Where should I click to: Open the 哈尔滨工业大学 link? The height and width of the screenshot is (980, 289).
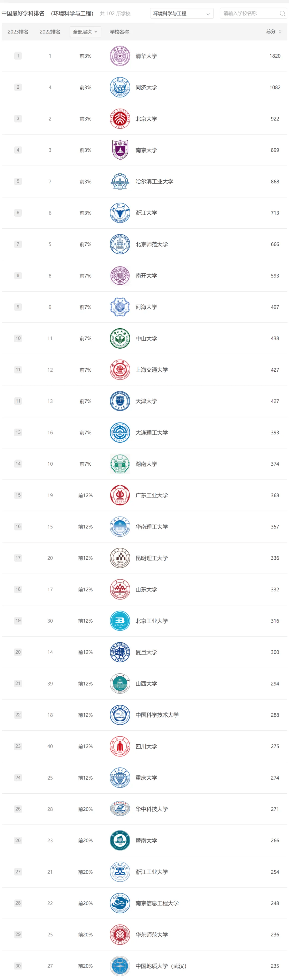(154, 182)
